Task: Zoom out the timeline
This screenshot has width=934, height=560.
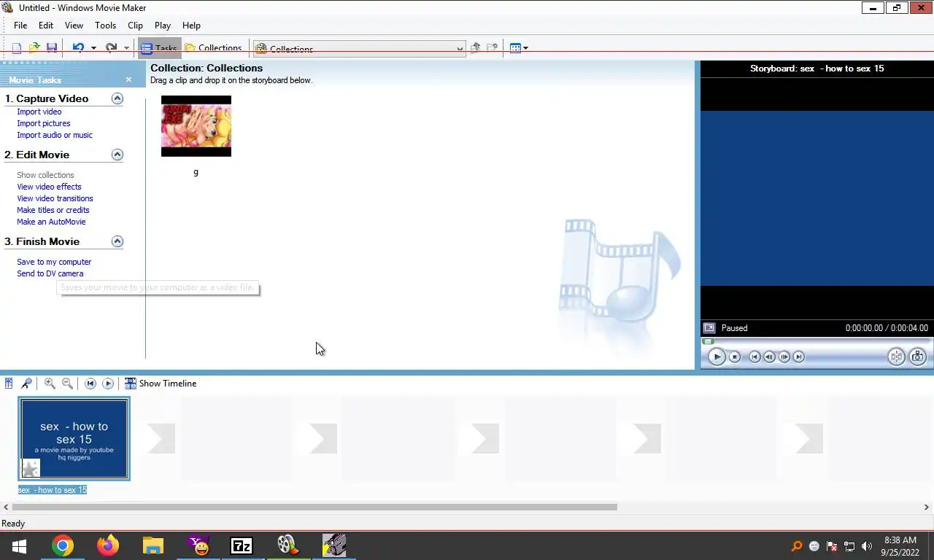Action: coord(67,384)
